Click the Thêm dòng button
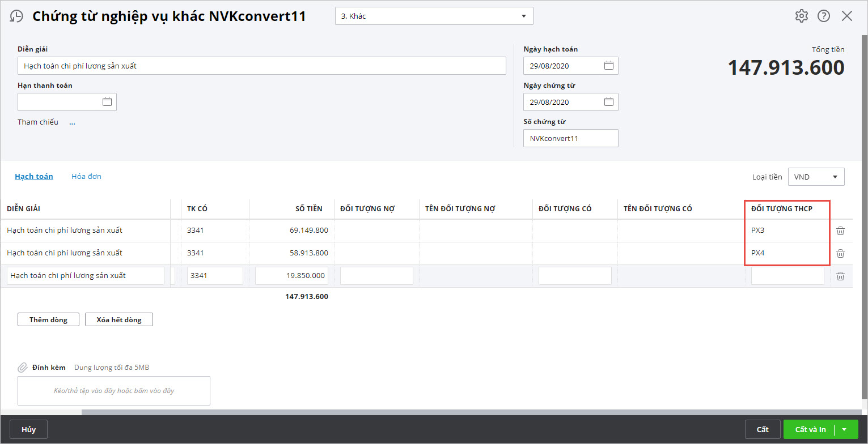Image resolution: width=868 pixels, height=444 pixels. point(48,319)
